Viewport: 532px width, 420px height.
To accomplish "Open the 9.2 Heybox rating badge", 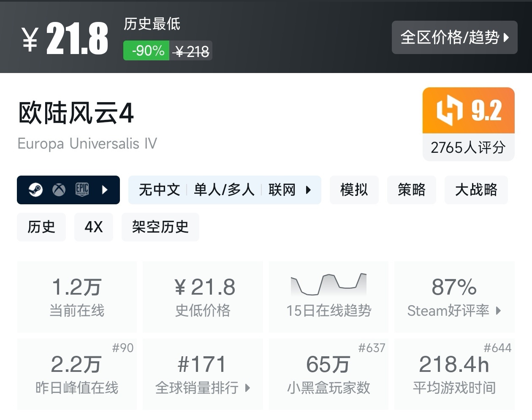I will pos(469,111).
